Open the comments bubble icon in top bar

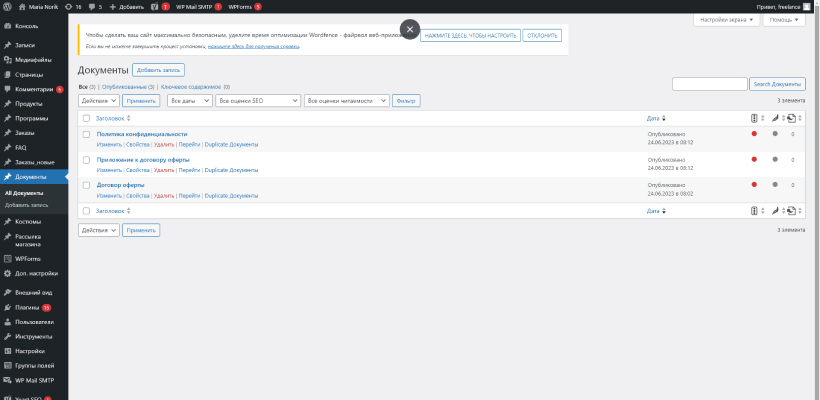point(93,6)
